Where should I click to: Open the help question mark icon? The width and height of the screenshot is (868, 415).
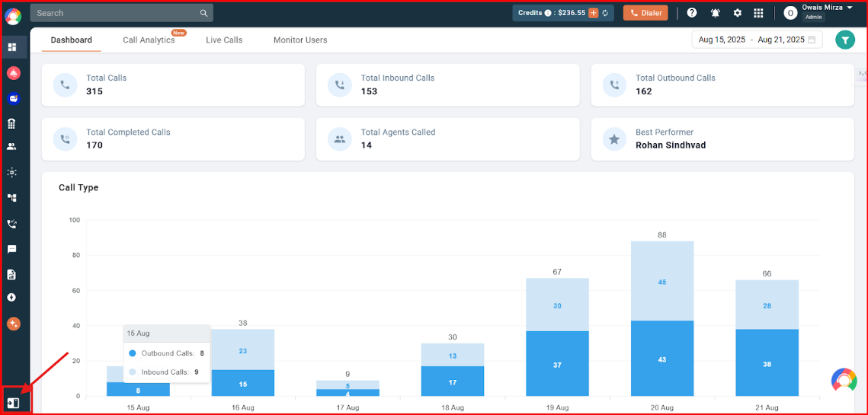coord(692,13)
